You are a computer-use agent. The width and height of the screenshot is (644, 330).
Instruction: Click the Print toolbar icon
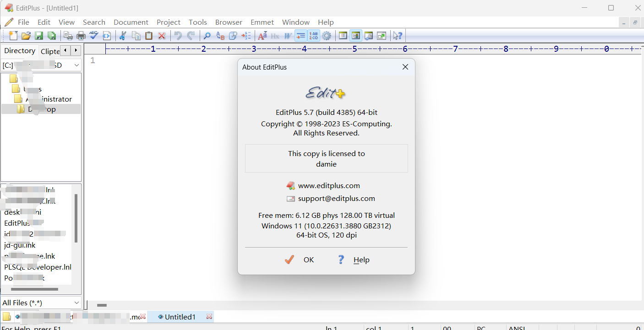click(81, 36)
